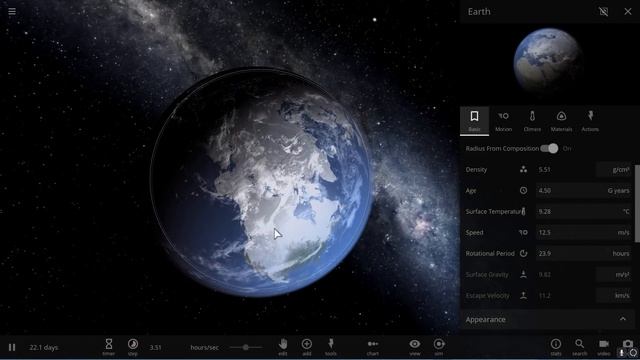Collapse the Appearance section
The height and width of the screenshot is (360, 640).
(622, 319)
